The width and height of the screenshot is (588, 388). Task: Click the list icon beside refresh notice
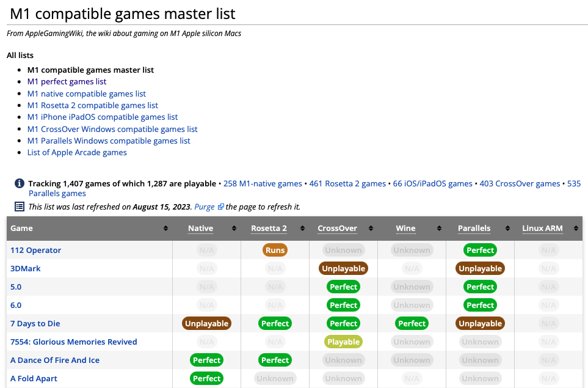19,207
